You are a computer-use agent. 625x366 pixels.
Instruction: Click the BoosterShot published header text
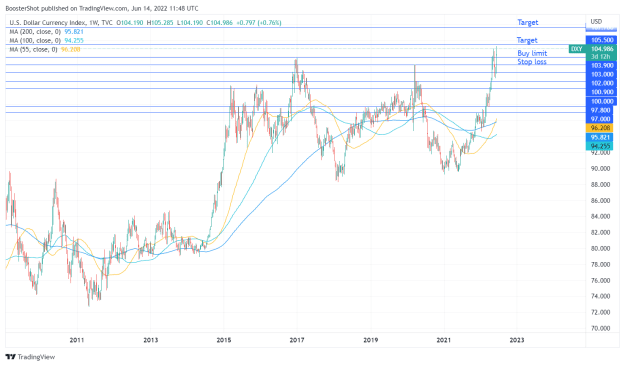(102, 8)
